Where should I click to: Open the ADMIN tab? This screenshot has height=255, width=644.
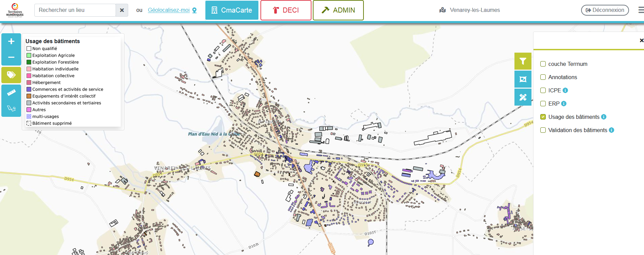click(x=338, y=10)
